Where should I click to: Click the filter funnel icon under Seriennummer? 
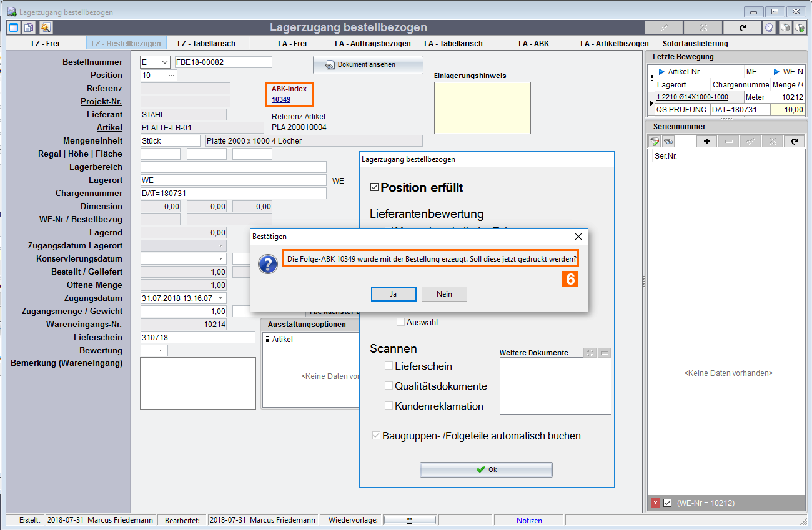tap(655, 142)
